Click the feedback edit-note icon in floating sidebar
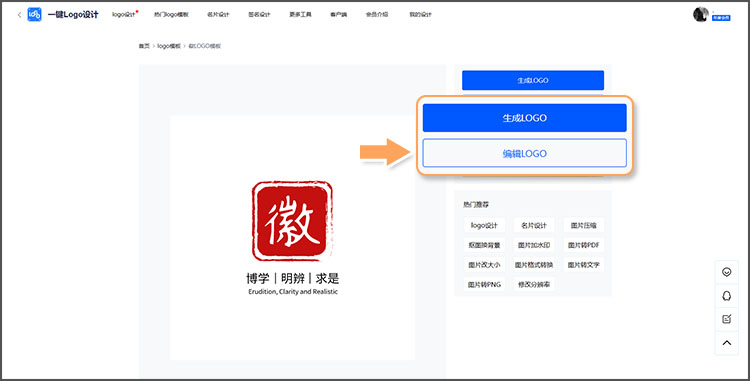The image size is (750, 381). 727,319
